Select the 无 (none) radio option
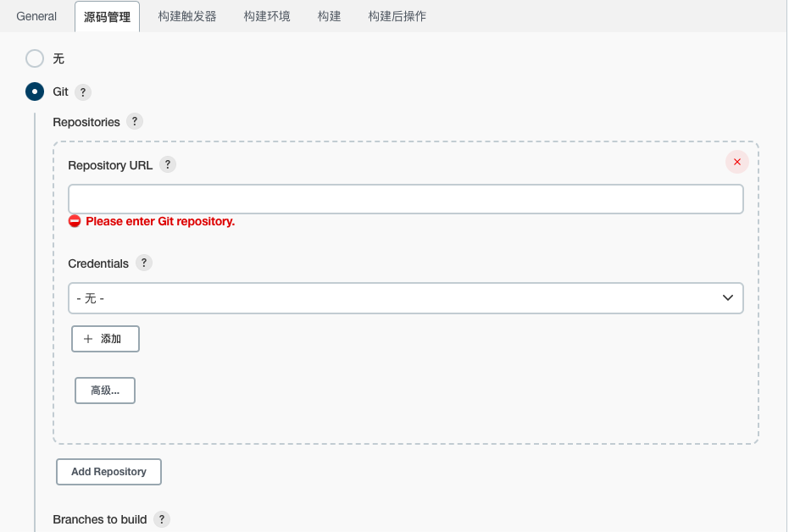 pyautogui.click(x=34, y=58)
